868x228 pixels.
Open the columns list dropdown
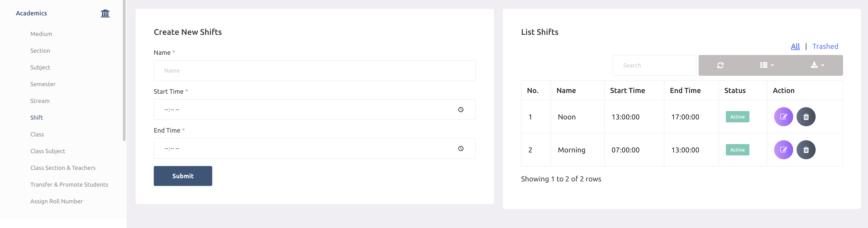coord(767,65)
